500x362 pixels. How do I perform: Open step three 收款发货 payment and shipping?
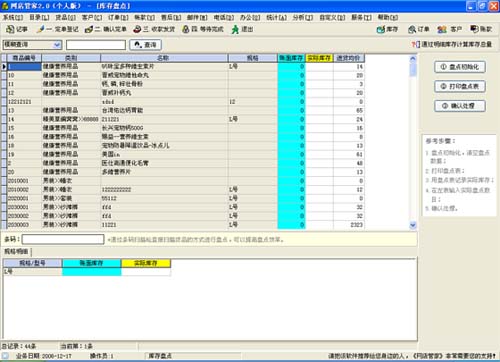pyautogui.click(x=154, y=29)
